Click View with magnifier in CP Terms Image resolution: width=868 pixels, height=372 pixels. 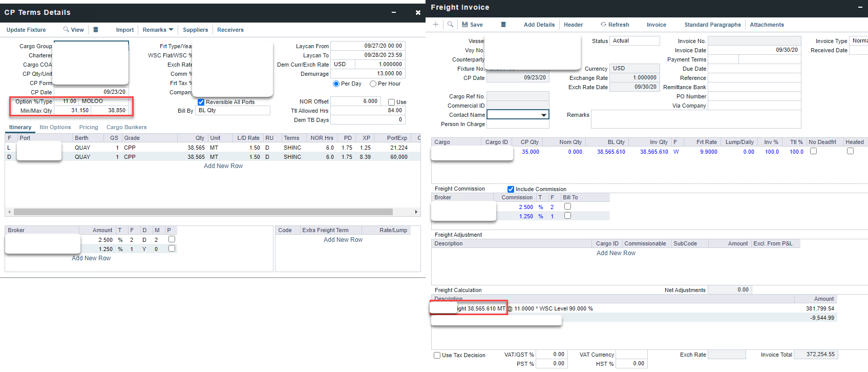tap(73, 30)
